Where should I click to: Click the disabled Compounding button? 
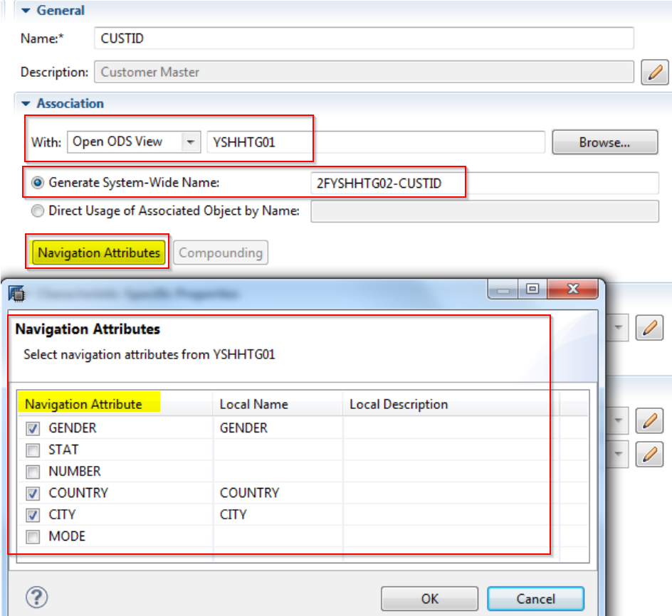pyautogui.click(x=221, y=253)
